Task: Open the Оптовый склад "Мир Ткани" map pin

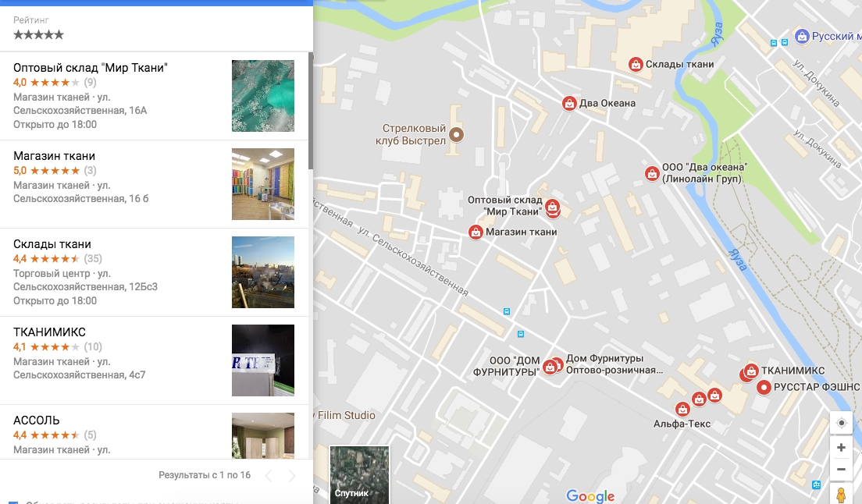Action: [x=553, y=208]
